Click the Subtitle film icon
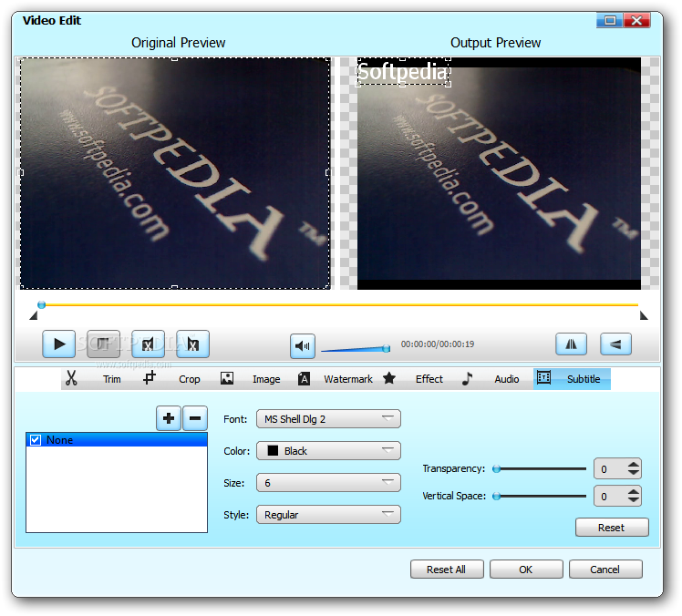The width and height of the screenshot is (682, 616). point(543,377)
